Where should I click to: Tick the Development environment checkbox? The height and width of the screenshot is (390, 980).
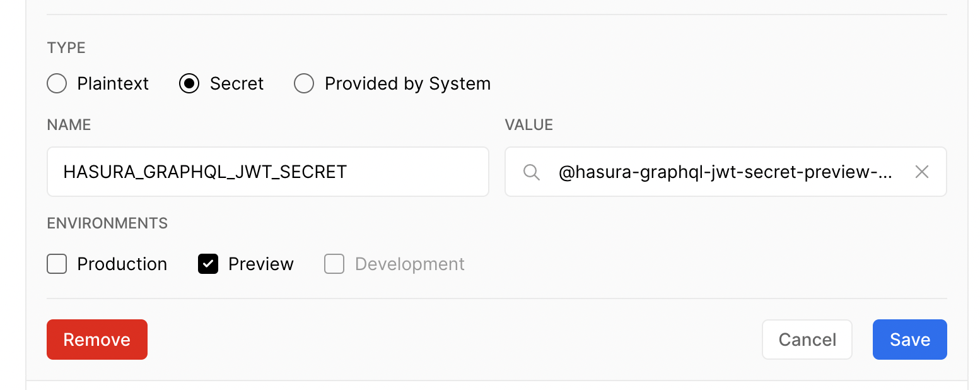point(334,264)
